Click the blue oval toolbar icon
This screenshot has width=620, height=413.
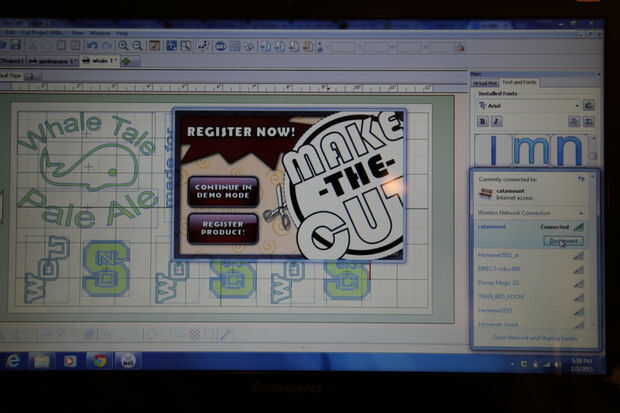(x=221, y=46)
